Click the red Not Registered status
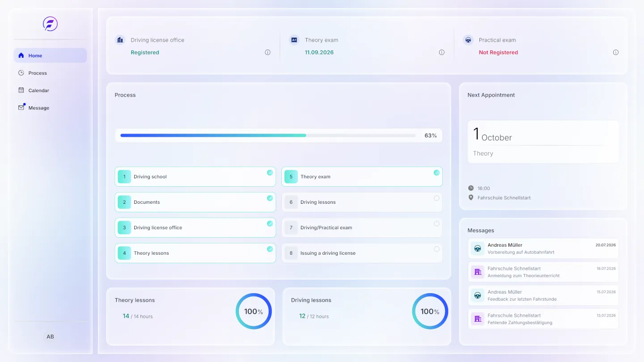The image size is (644, 362). tap(498, 52)
